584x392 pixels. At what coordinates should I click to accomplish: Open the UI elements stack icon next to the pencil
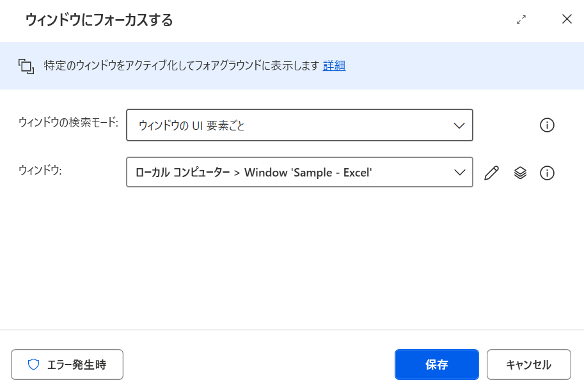click(x=520, y=173)
